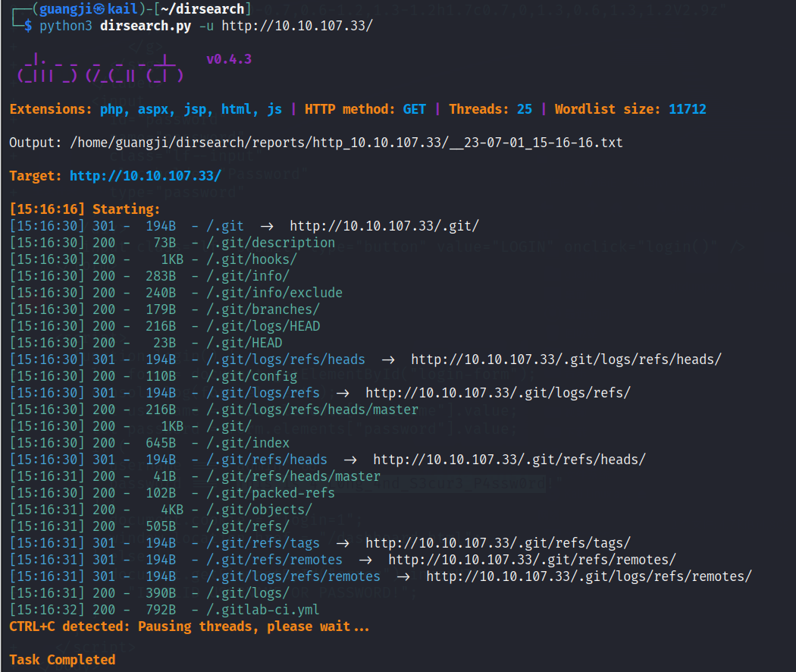Click the /.git/logs/refs/heads/master result path
The width and height of the screenshot is (796, 672).
[312, 410]
